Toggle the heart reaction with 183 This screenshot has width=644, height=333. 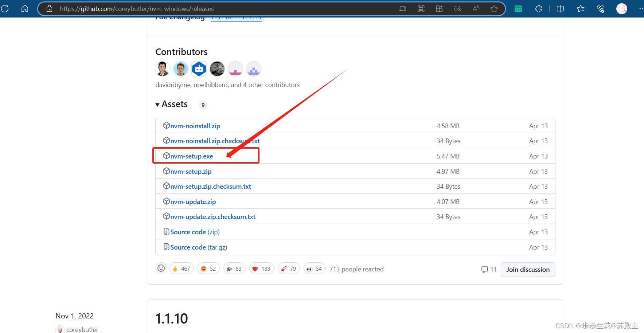[262, 269]
